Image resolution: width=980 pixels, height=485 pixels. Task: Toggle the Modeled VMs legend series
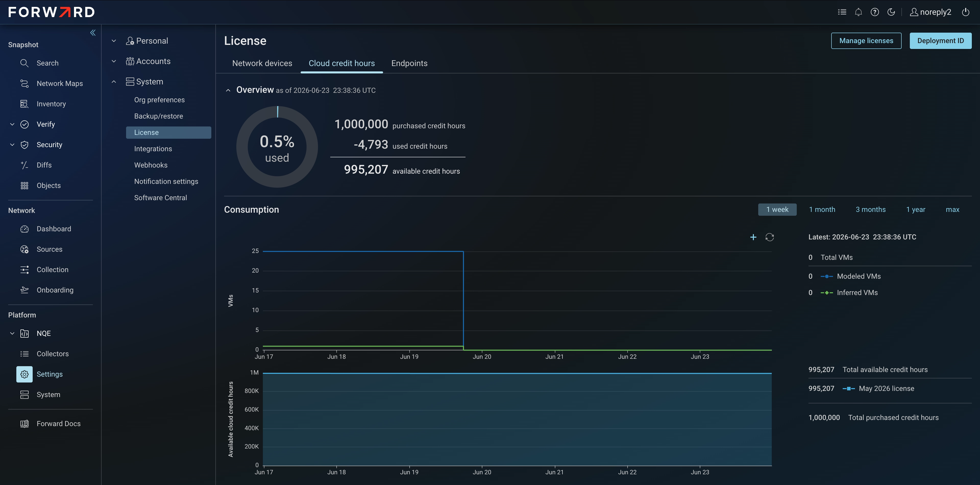[x=851, y=276]
